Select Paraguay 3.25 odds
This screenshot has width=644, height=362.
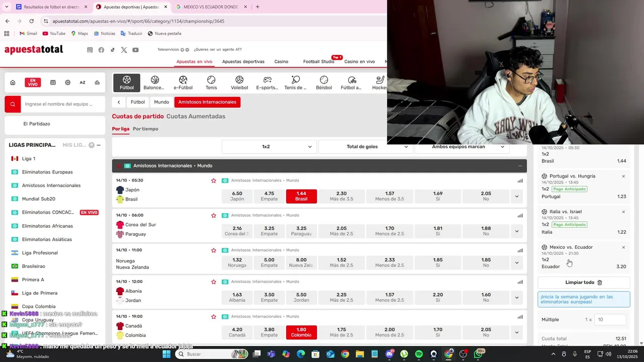301,231
